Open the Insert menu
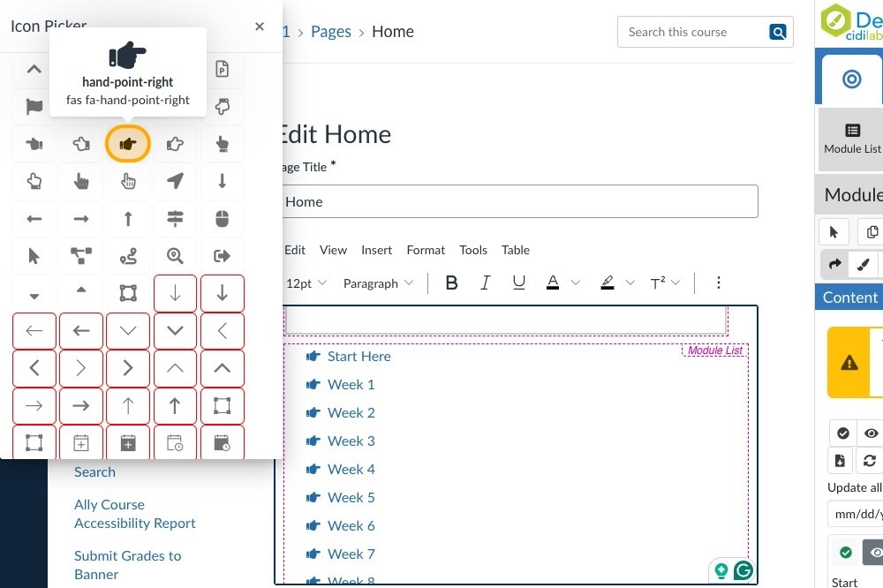The height and width of the screenshot is (588, 883). coord(376,250)
